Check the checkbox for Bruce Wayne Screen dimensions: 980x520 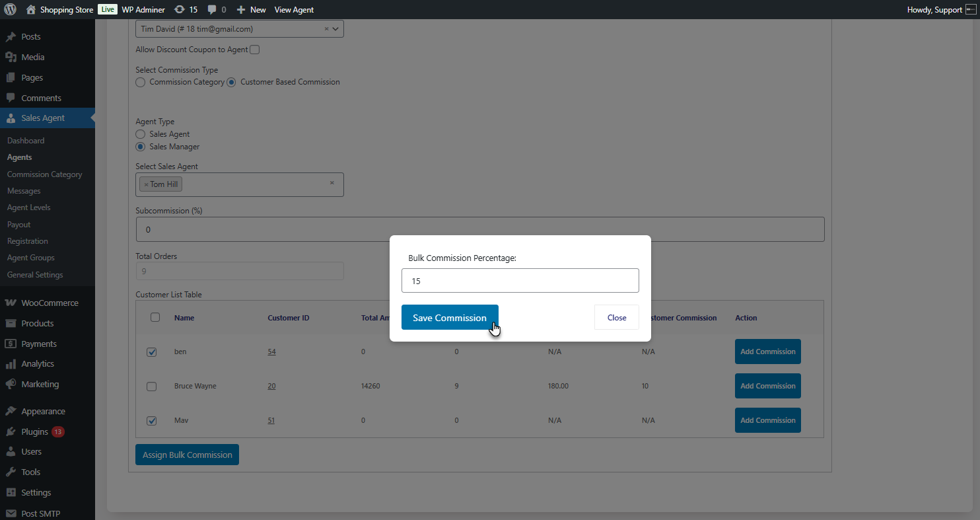[x=151, y=387]
